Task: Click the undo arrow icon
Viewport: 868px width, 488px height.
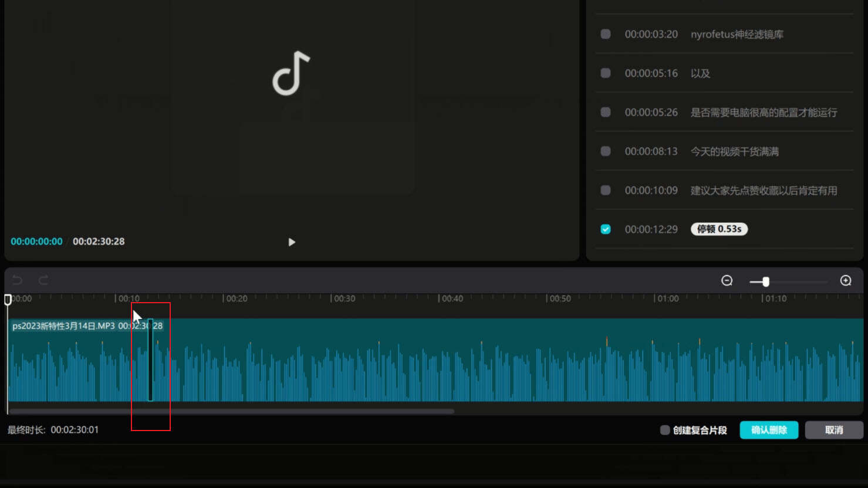Action: click(x=17, y=280)
